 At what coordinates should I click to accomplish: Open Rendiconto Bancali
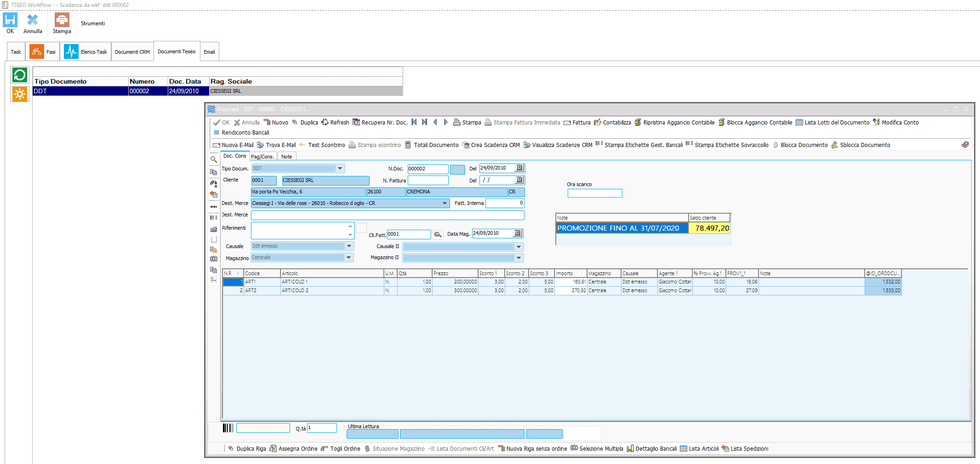(x=241, y=132)
